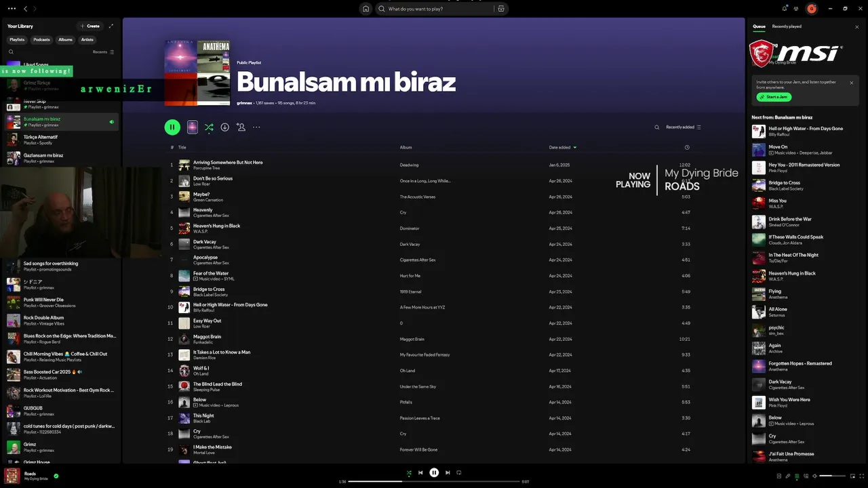The width and height of the screenshot is (868, 488).
Task: Click the three-dots app menu at top left
Action: (x=12, y=9)
